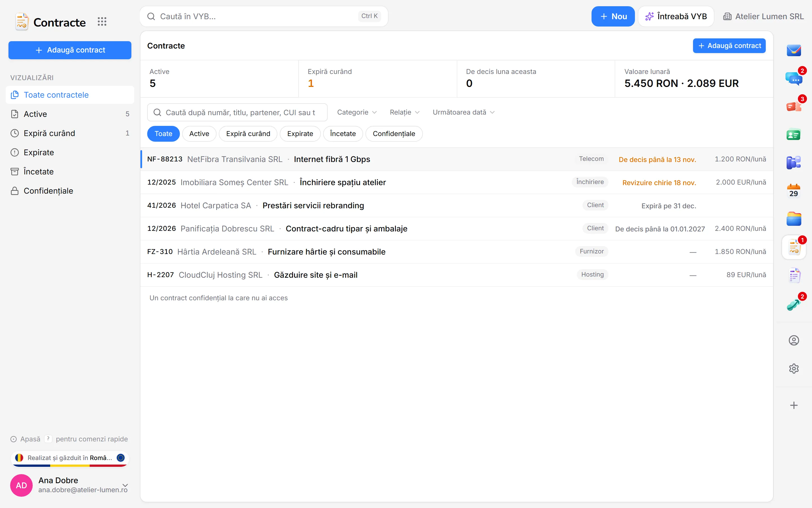812x508 pixels.
Task: Select the Expirate filter chip
Action: pyautogui.click(x=300, y=134)
